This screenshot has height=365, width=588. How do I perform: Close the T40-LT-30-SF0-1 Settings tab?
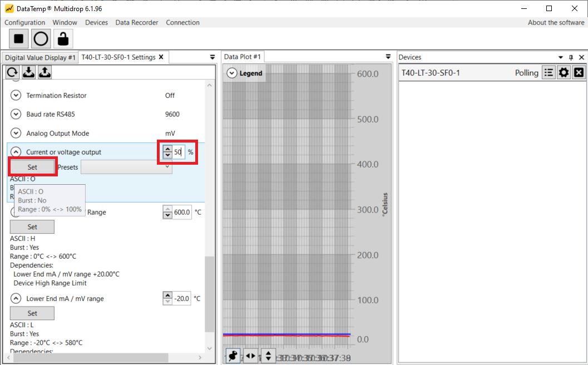tap(161, 57)
